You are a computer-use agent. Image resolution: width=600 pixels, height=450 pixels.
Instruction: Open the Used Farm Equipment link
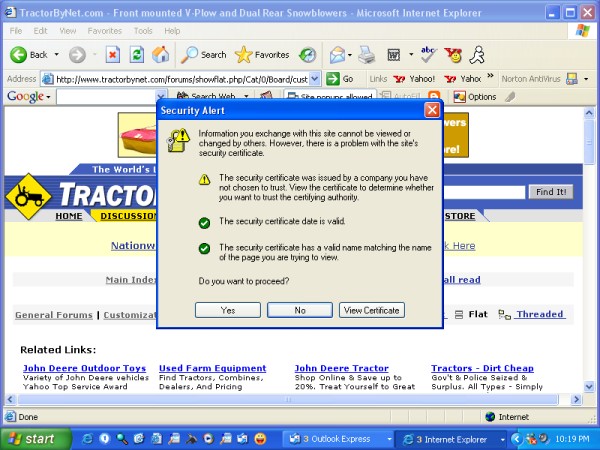click(212, 368)
